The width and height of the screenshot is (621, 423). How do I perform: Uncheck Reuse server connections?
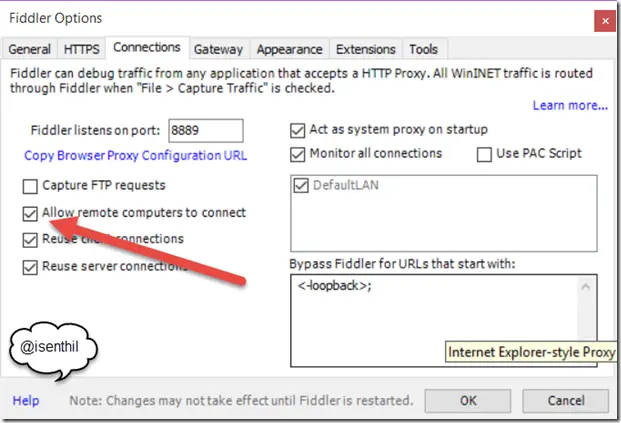point(30,267)
